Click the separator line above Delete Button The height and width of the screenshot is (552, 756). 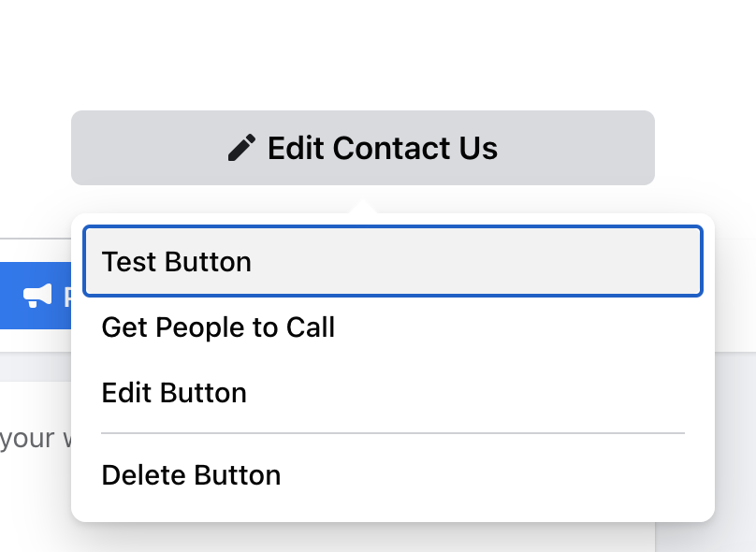(392, 433)
